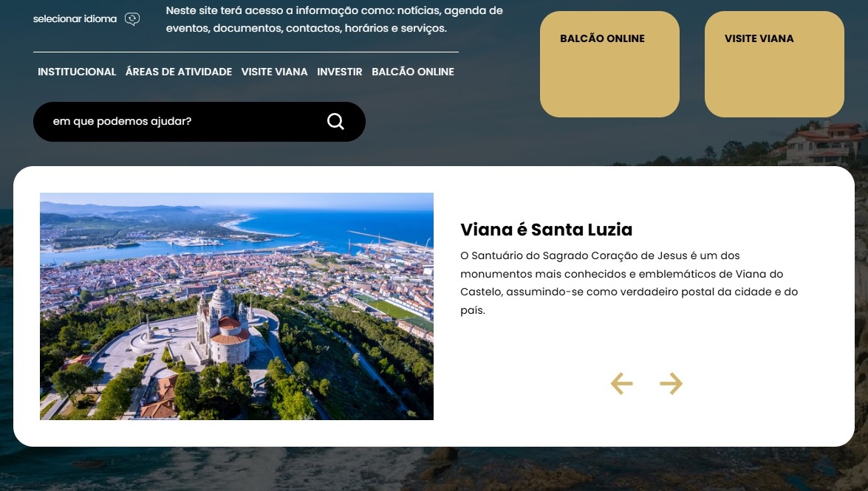Open the INSTITUCIONAL menu
Viewport: 868px width, 491px height.
77,72
